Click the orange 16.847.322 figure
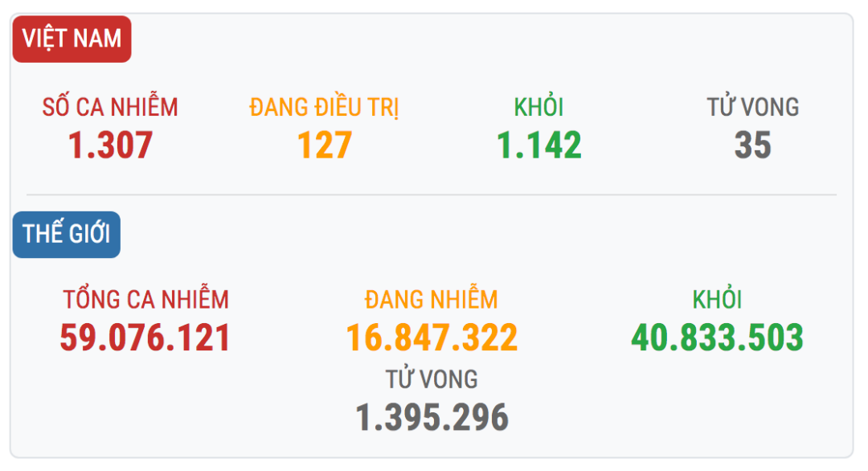Image resolution: width=868 pixels, height=471 pixels. pos(432,338)
